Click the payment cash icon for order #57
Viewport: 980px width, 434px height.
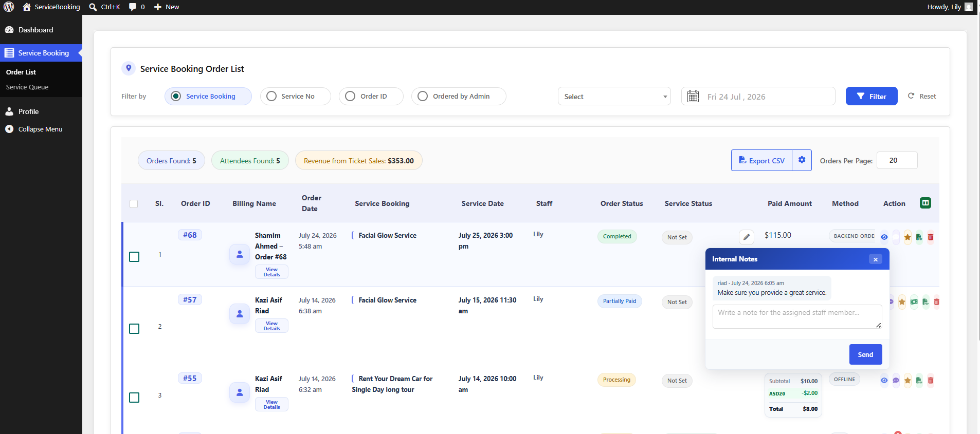click(x=914, y=301)
